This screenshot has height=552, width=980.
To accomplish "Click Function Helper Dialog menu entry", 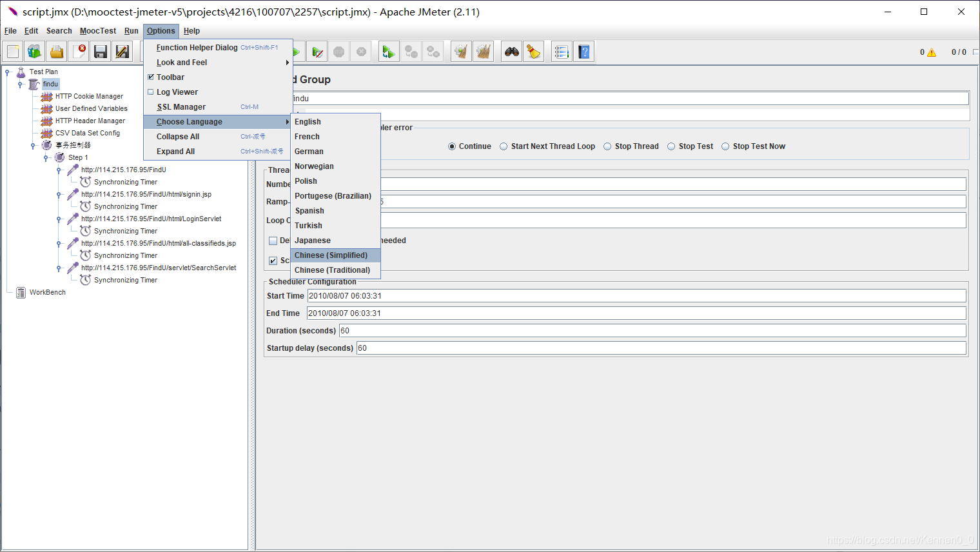I will (218, 48).
